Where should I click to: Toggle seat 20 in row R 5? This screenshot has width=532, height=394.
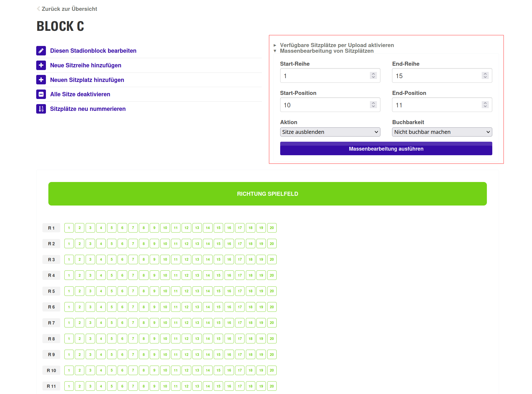pos(272,291)
